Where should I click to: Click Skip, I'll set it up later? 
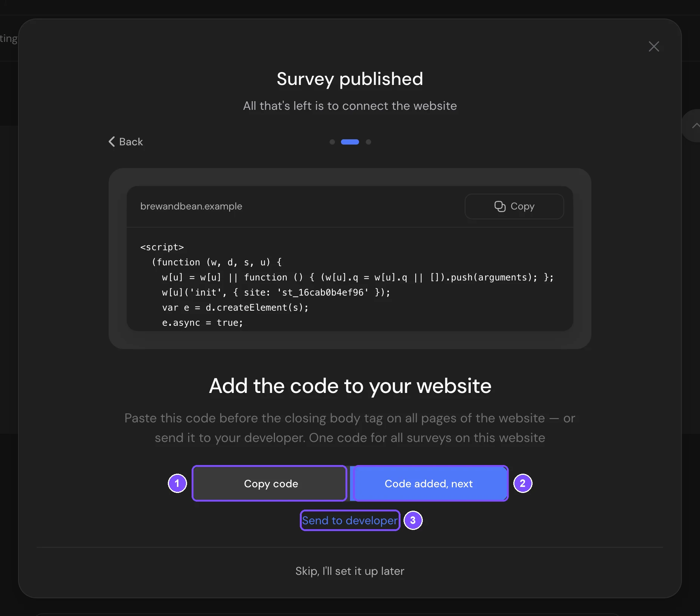click(350, 571)
